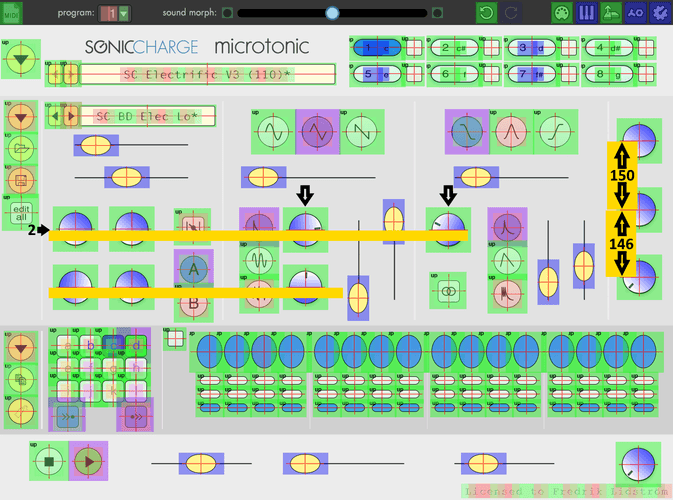Toggle mute square beside channel 2 c#
The width and height of the screenshot is (673, 500).
(492, 48)
